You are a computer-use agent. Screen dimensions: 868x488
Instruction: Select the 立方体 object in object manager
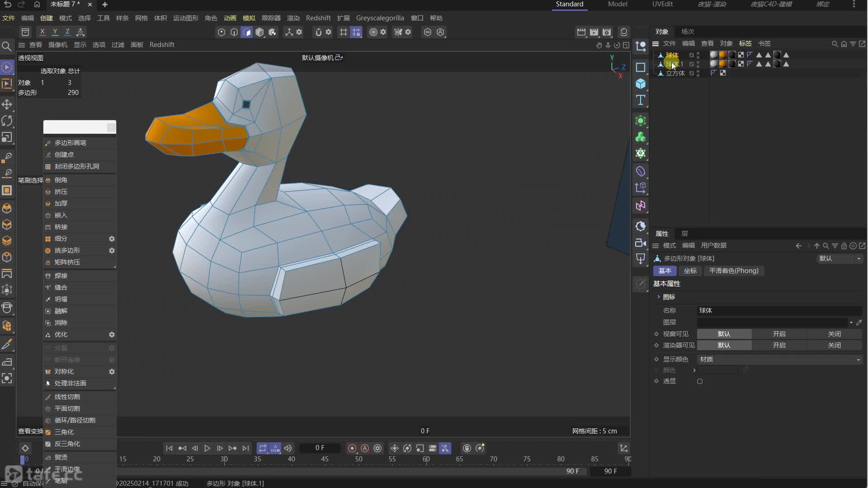tap(675, 73)
